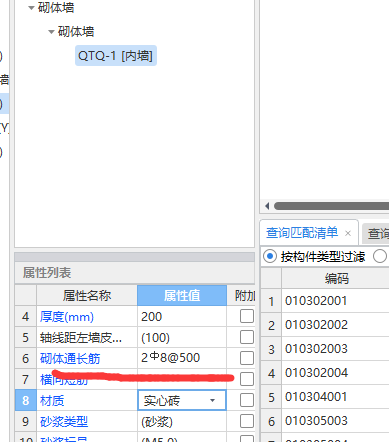Click the 砌体通长筋 property link
The height and width of the screenshot is (442, 389).
[x=70, y=359]
